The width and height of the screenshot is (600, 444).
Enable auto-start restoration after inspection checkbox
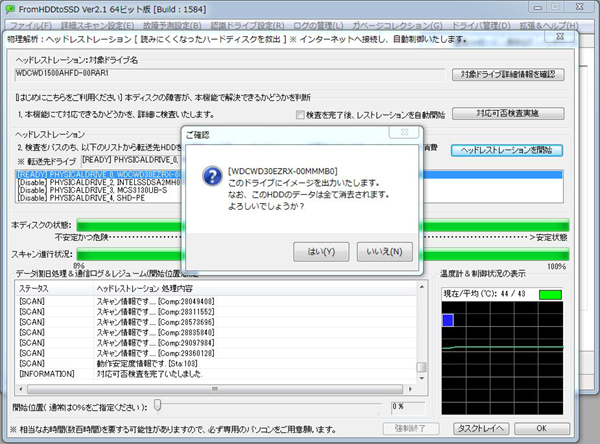300,114
